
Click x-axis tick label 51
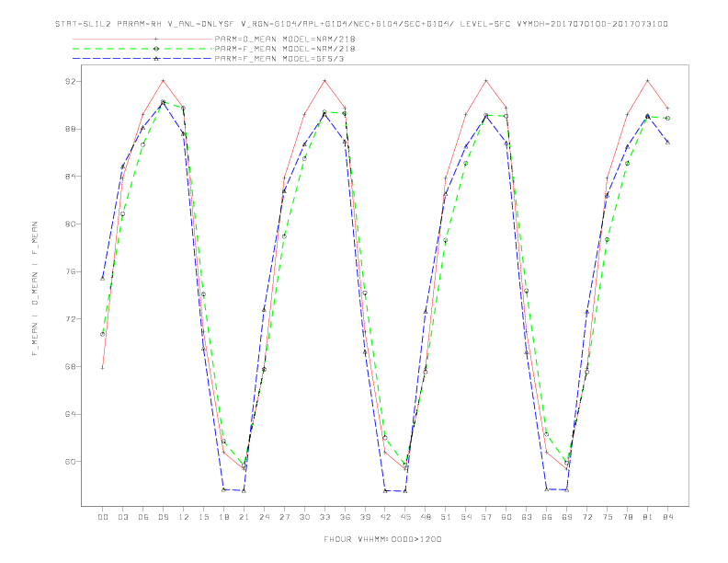(x=446, y=517)
